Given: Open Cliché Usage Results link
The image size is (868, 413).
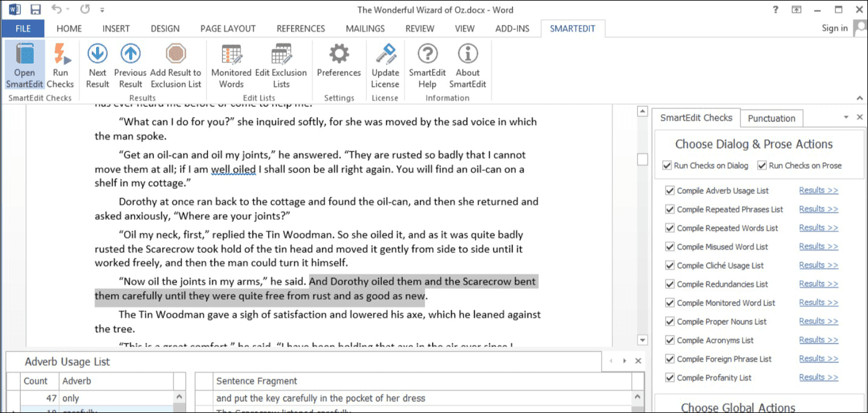Looking at the screenshot, I should pyautogui.click(x=819, y=265).
